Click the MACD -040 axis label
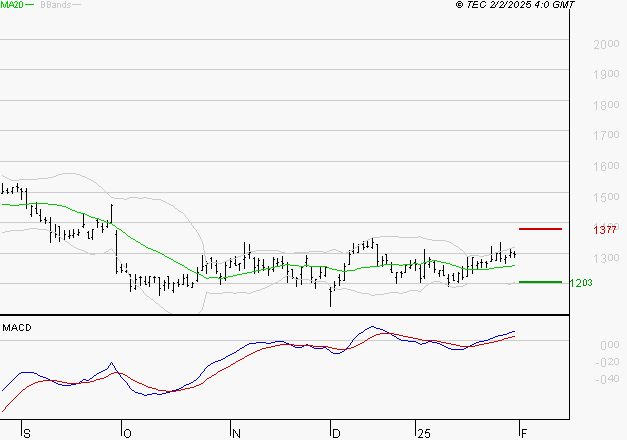627x440 pixels. coord(607,379)
